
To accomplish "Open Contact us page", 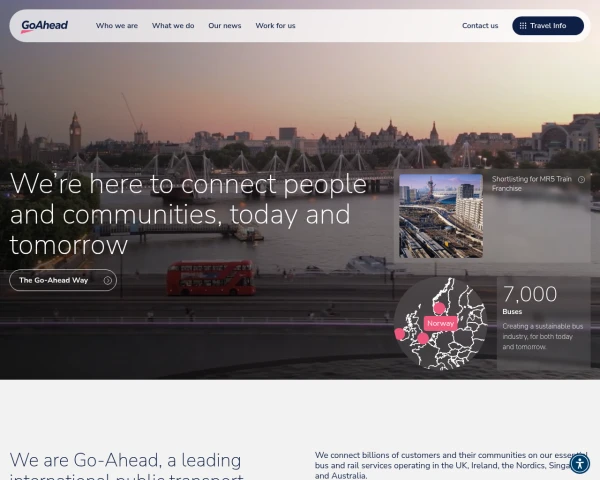I will [480, 26].
